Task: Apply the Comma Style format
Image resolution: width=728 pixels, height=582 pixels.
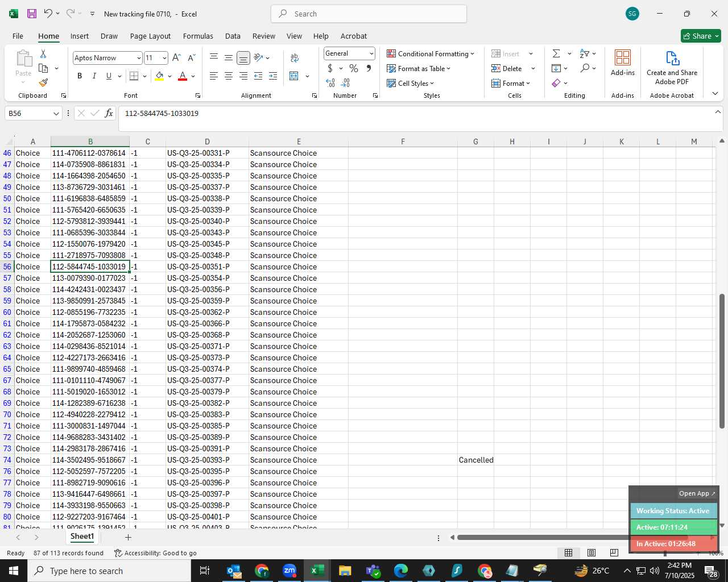Action: coord(369,69)
